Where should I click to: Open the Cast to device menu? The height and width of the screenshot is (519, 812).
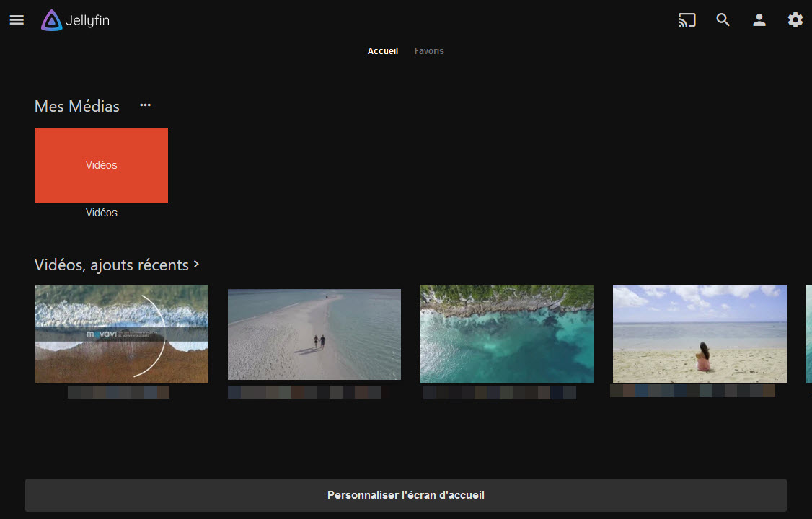(x=687, y=20)
